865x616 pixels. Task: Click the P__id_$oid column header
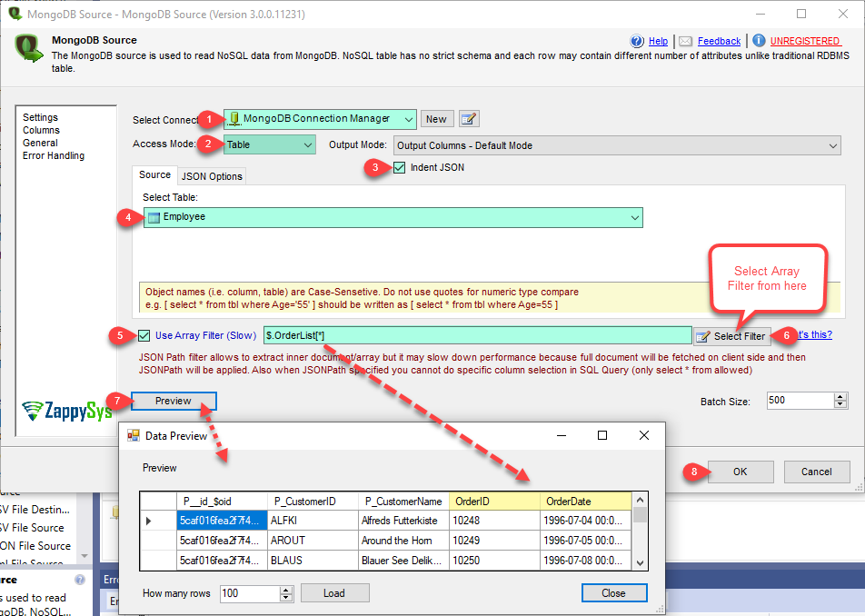222,502
